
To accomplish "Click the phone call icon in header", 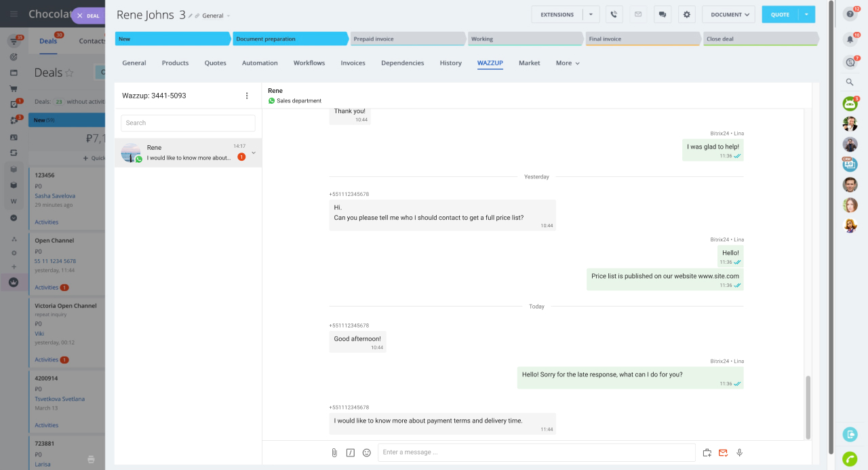I will pyautogui.click(x=614, y=14).
